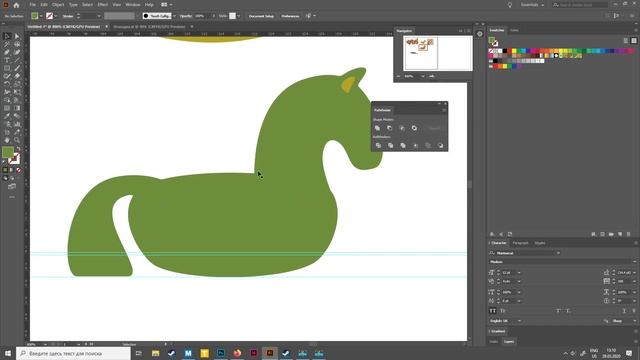Swap fill and stroke arrow icon

click(x=18, y=149)
